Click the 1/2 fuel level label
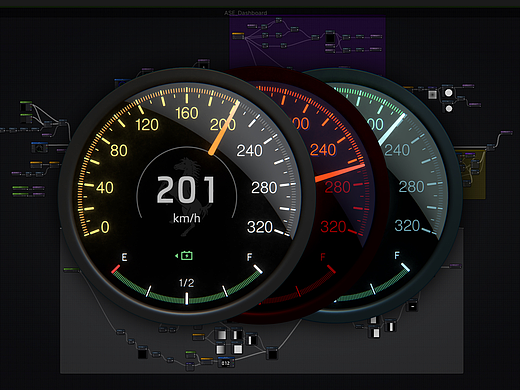The image size is (520, 390). (x=186, y=283)
